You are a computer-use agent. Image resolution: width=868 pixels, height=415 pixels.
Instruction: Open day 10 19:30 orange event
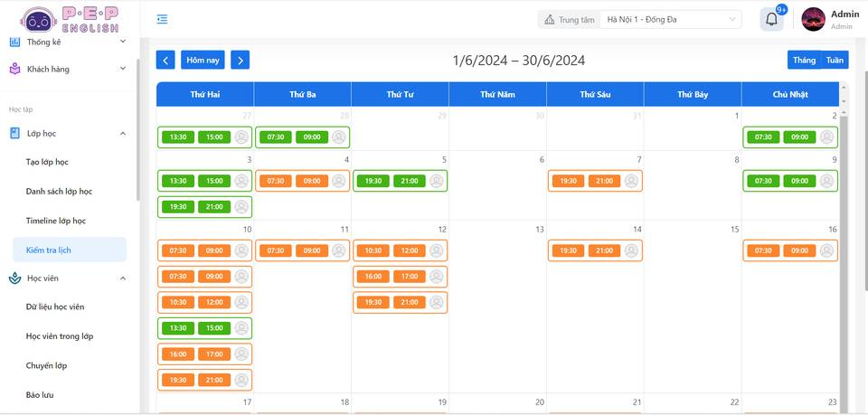[205, 380]
